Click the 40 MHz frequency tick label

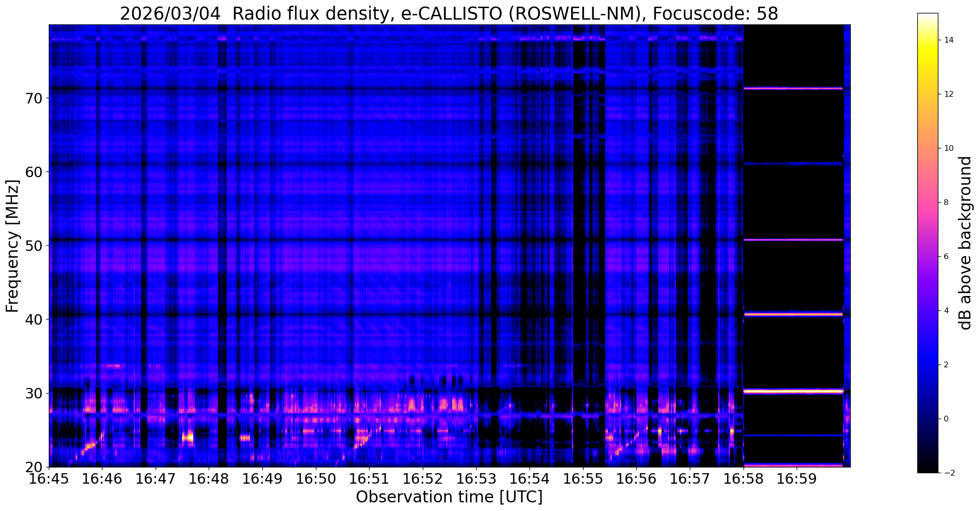click(x=34, y=319)
